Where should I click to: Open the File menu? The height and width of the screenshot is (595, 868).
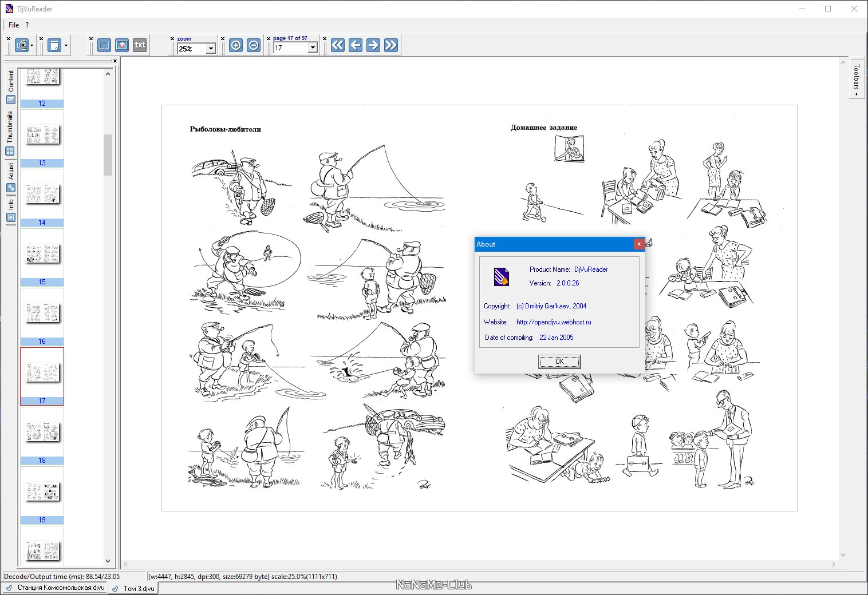pos(14,25)
